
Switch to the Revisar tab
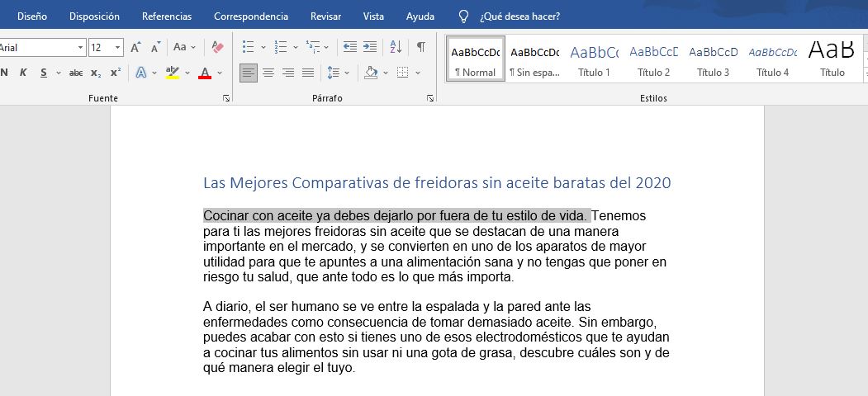coord(325,16)
